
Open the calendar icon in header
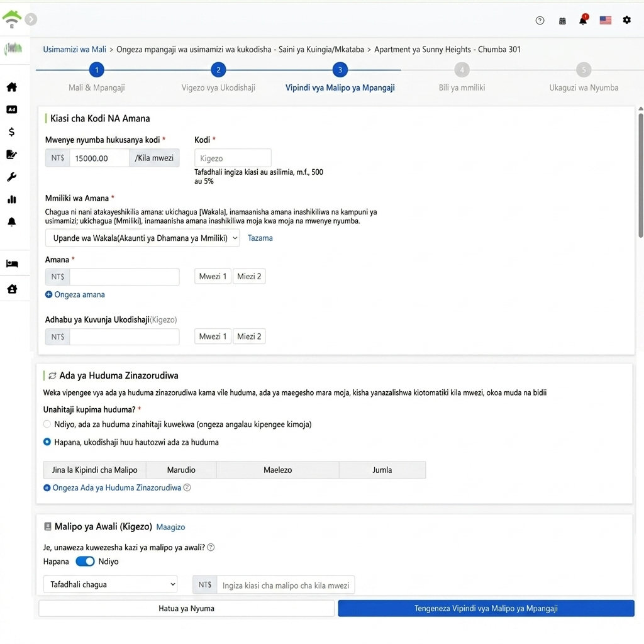click(562, 21)
